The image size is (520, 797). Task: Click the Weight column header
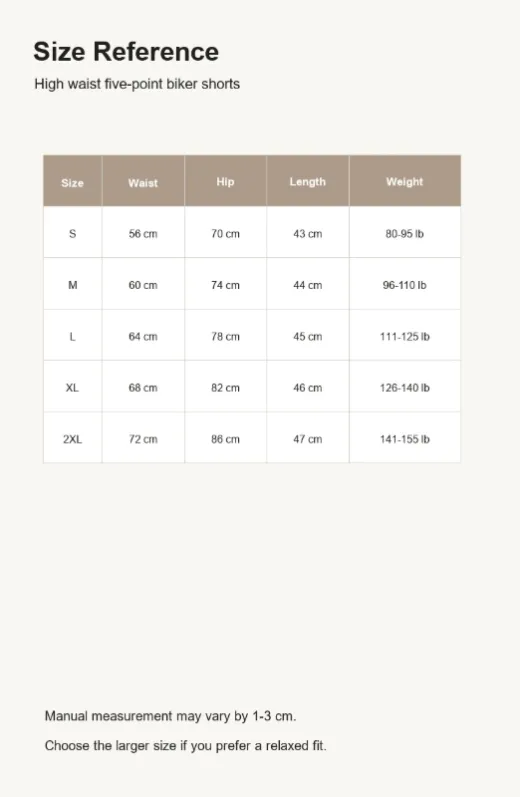point(405,182)
